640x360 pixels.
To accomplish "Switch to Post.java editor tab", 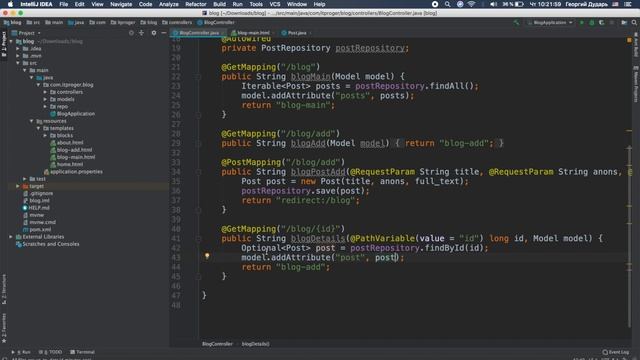I will tap(296, 33).
